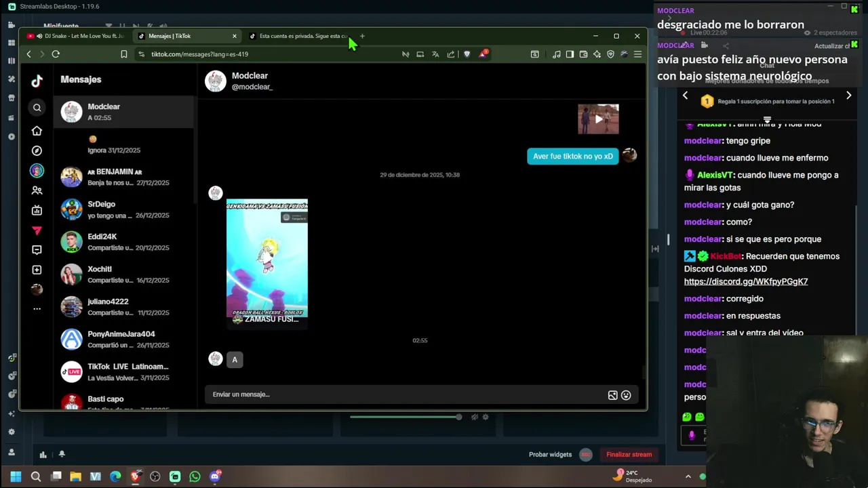Open the Brave Wallet icon
Image resolution: width=868 pixels, height=488 pixels.
(x=583, y=54)
